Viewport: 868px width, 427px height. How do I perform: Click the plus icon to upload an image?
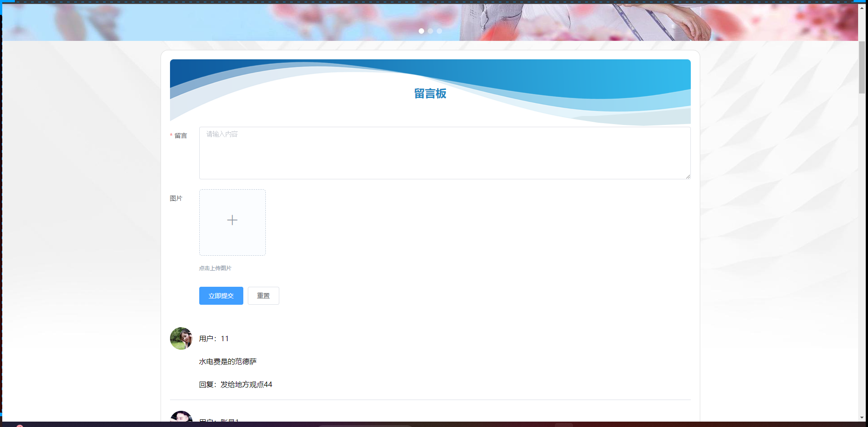click(232, 220)
